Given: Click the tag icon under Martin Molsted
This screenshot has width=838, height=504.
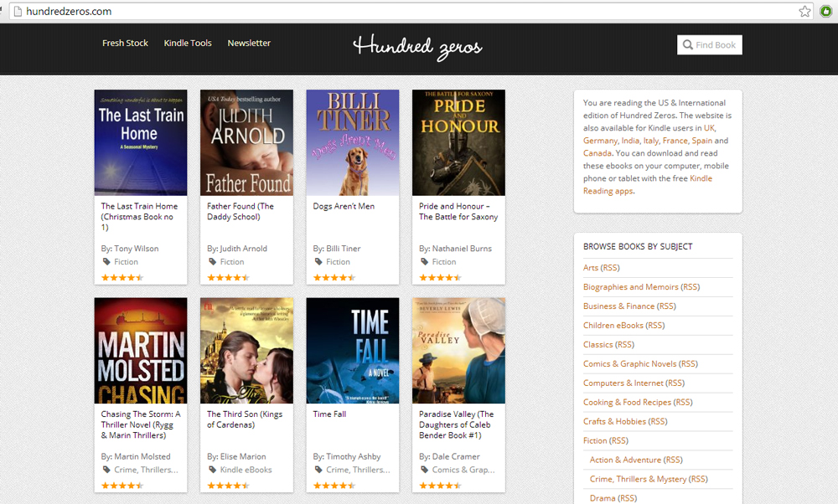Looking at the screenshot, I should point(106,470).
